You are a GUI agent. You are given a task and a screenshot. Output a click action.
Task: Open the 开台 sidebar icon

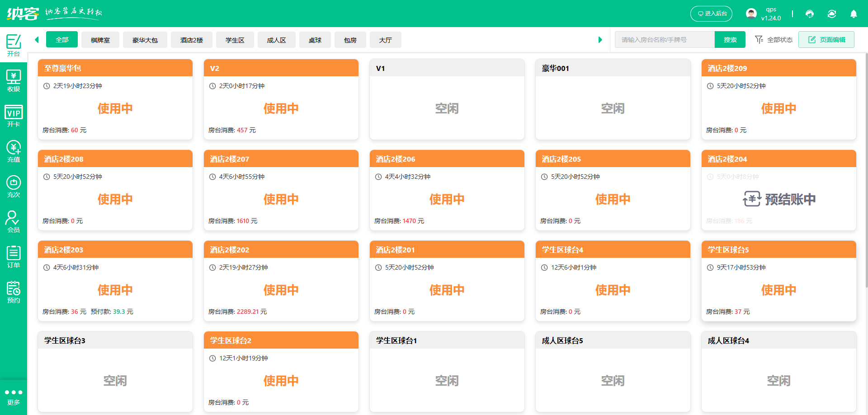point(14,45)
